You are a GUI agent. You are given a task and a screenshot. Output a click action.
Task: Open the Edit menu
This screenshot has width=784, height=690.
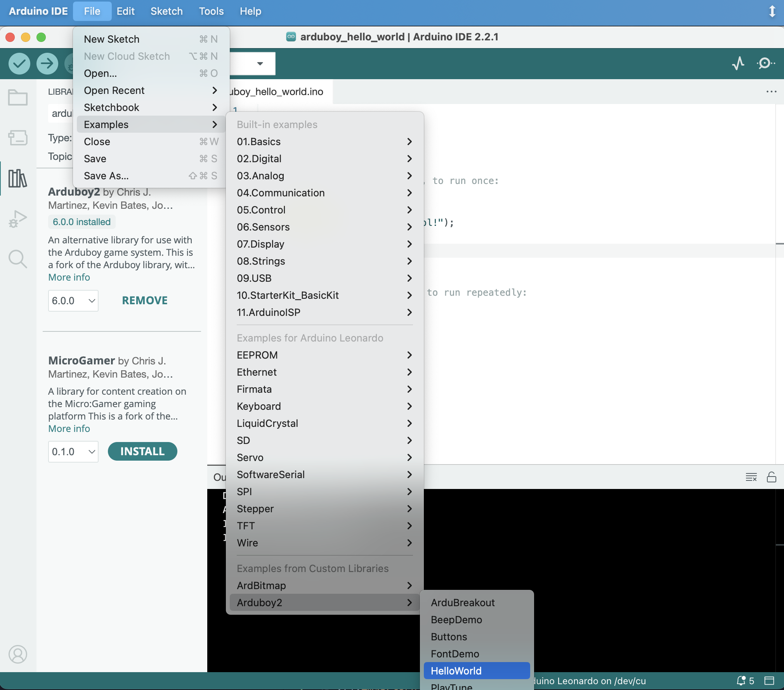click(x=125, y=11)
